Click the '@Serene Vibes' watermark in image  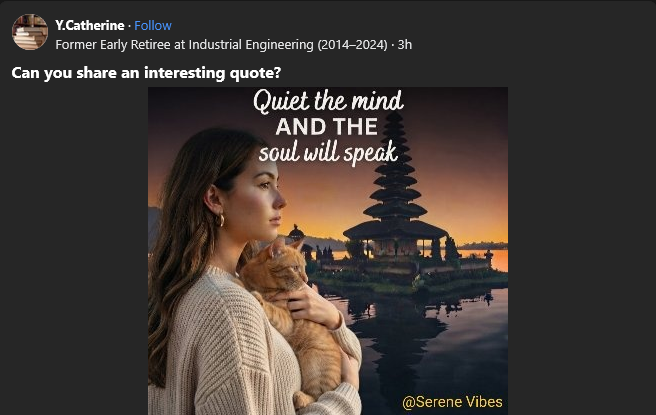pyautogui.click(x=452, y=402)
